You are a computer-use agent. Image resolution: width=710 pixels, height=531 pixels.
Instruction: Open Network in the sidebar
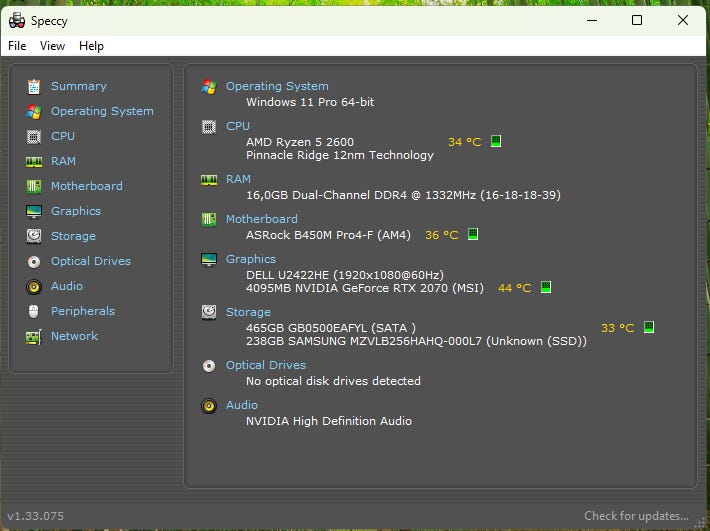click(74, 336)
